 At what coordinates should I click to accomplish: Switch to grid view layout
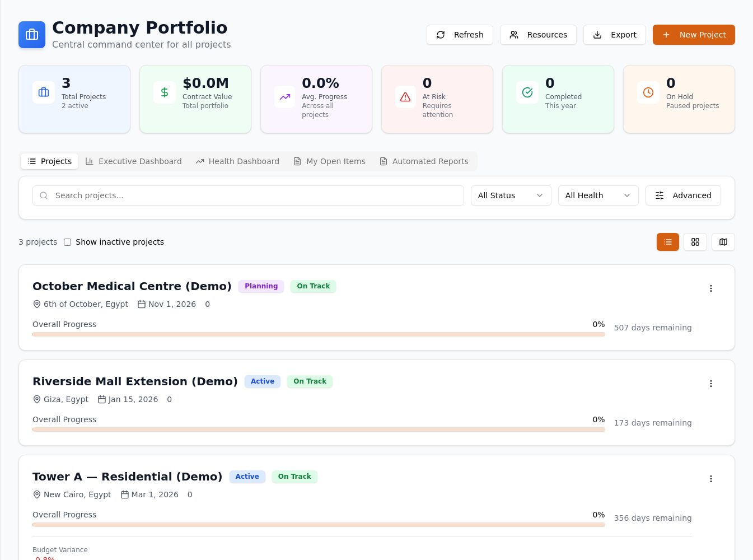(x=695, y=242)
